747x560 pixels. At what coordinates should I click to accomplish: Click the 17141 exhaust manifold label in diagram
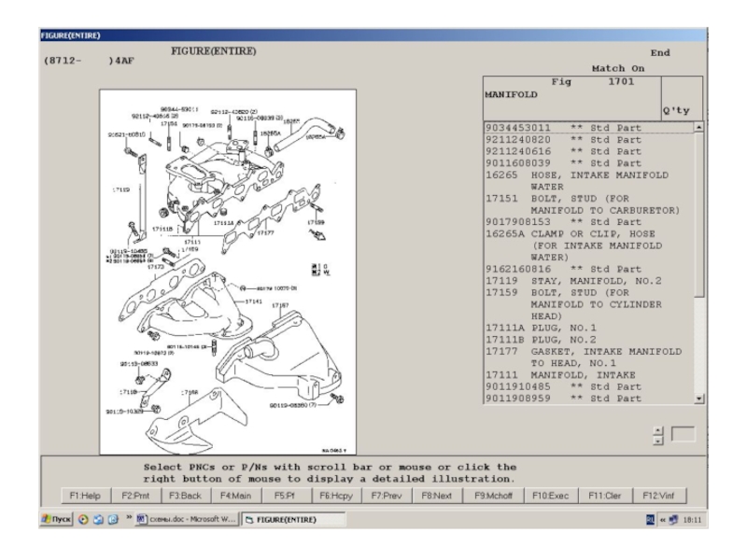click(253, 301)
